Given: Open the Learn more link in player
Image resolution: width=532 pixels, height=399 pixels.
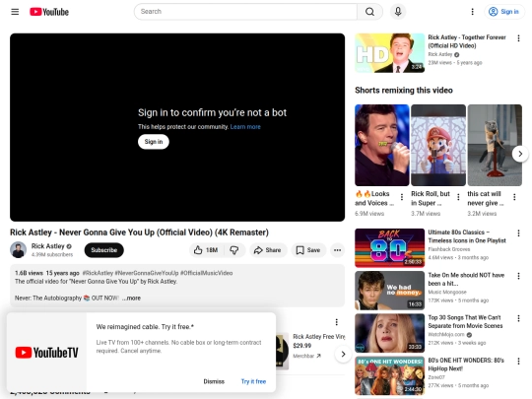Looking at the screenshot, I should 245,127.
